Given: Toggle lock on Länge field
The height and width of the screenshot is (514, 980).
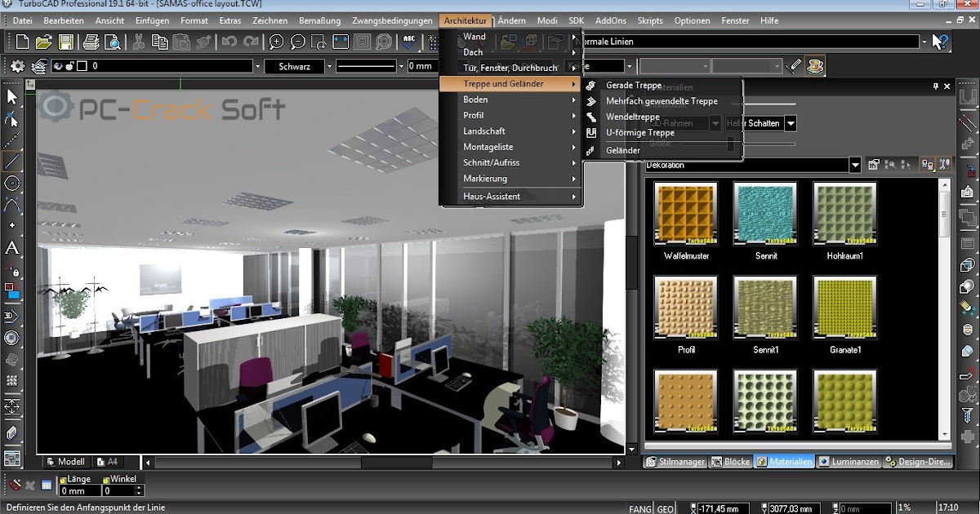Looking at the screenshot, I should tap(62, 480).
